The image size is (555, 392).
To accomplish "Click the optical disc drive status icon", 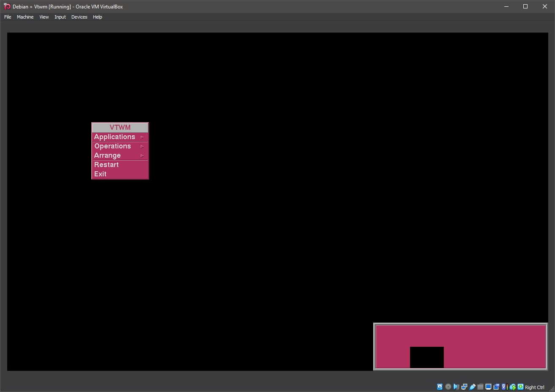I will pos(448,387).
